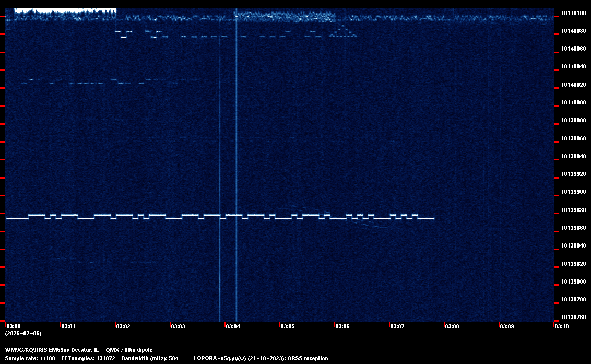591x364 pixels.
Task: Select the 10140100 frequency label
Action: point(573,13)
